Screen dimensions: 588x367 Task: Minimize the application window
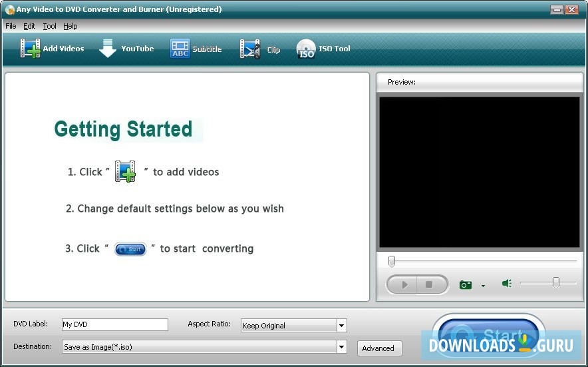click(557, 10)
